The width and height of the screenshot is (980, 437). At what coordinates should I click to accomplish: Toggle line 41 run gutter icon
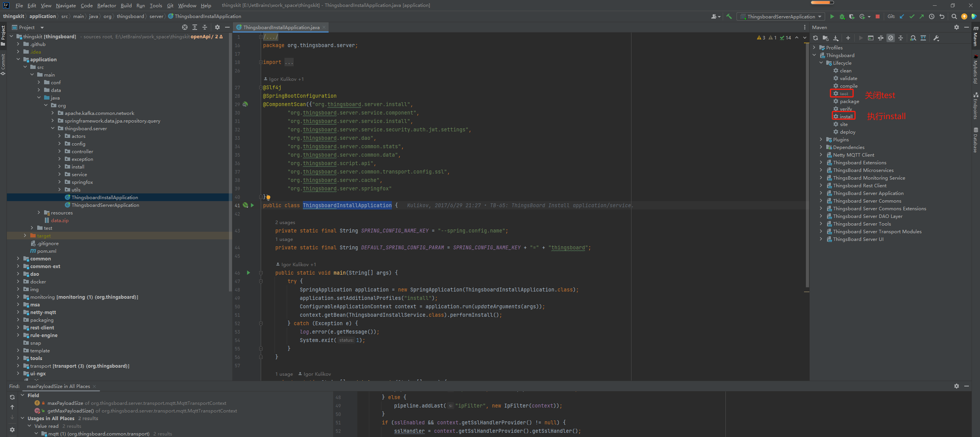(x=252, y=205)
